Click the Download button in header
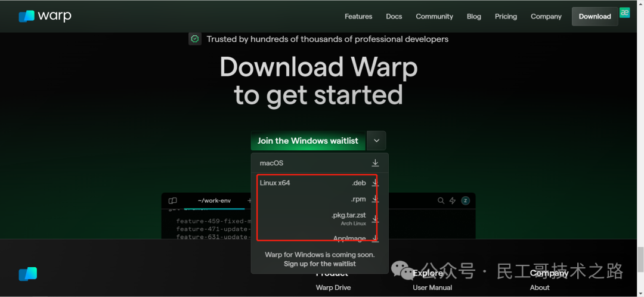Screen dimensions: 644x297 click(595, 17)
